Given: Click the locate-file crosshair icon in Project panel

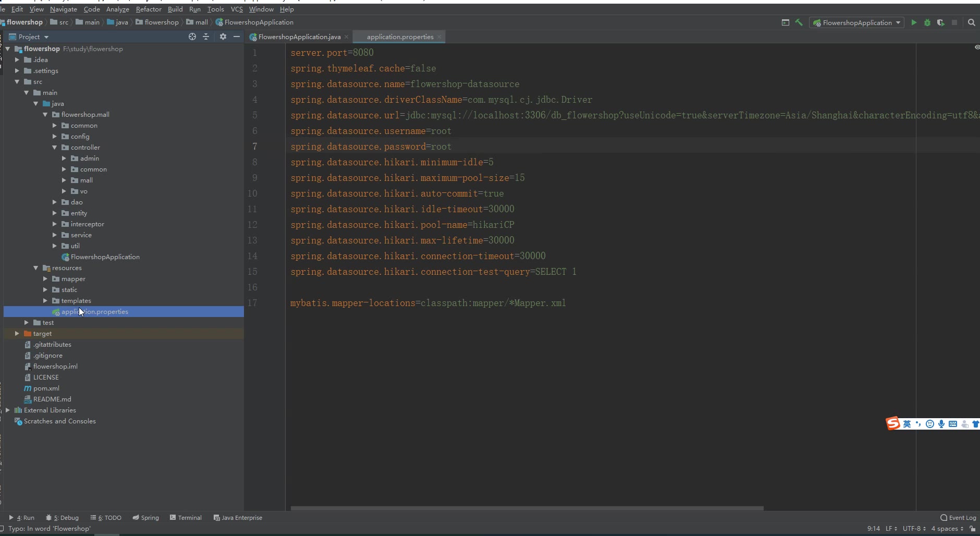Looking at the screenshot, I should 192,36.
